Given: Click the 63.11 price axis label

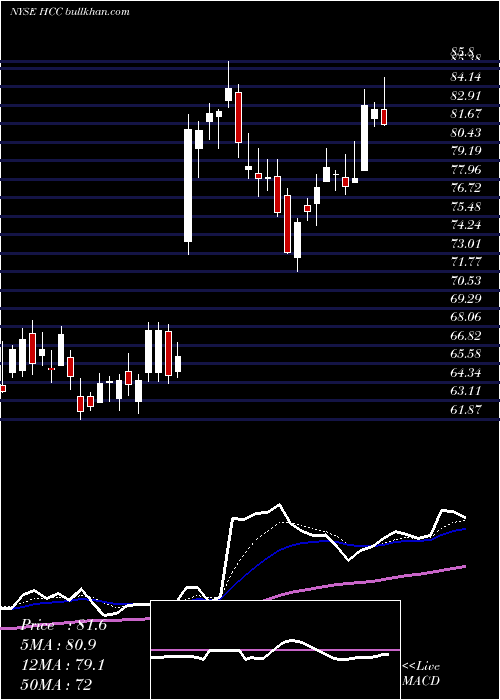Looking at the screenshot, I should [466, 391].
